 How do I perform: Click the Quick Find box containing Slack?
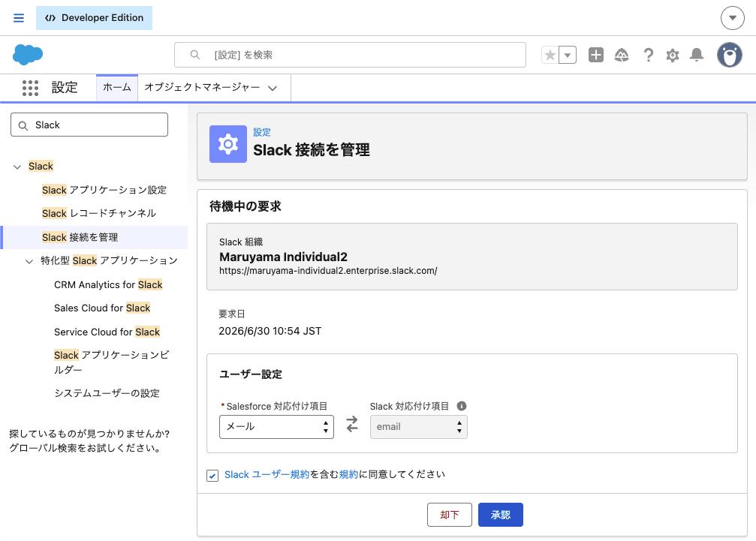(x=89, y=125)
